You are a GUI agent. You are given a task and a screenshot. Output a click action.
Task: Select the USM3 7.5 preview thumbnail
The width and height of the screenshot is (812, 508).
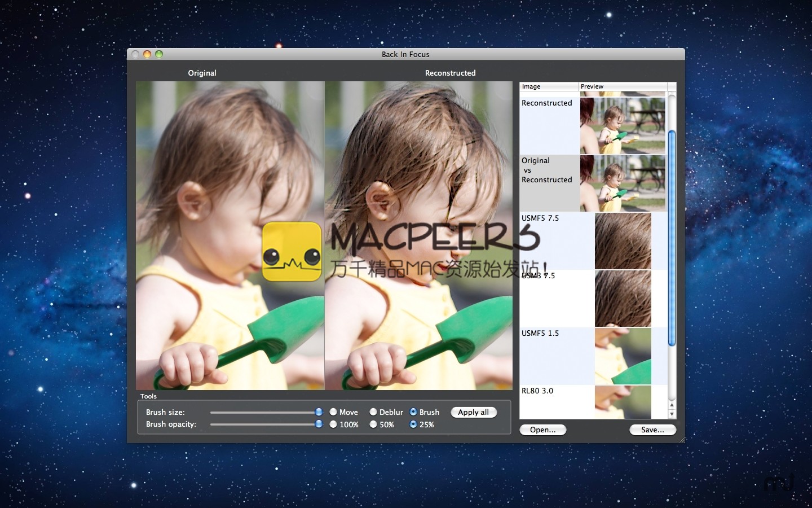[x=623, y=299]
